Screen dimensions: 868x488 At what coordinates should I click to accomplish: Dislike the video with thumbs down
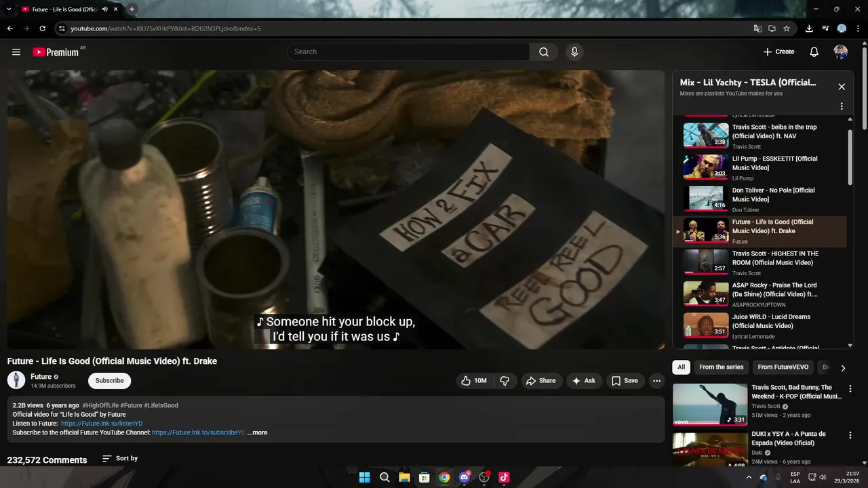click(x=505, y=381)
